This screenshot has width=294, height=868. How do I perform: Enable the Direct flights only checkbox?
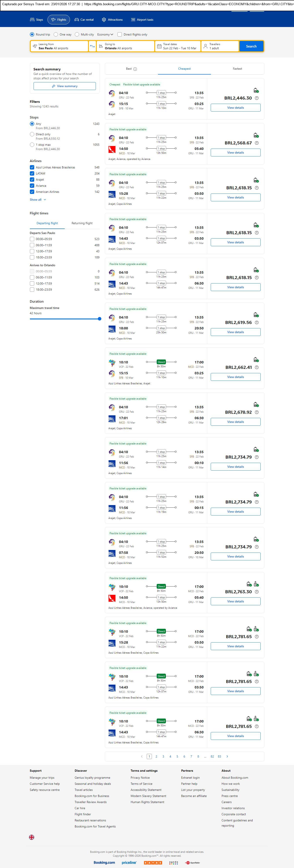coord(120,34)
